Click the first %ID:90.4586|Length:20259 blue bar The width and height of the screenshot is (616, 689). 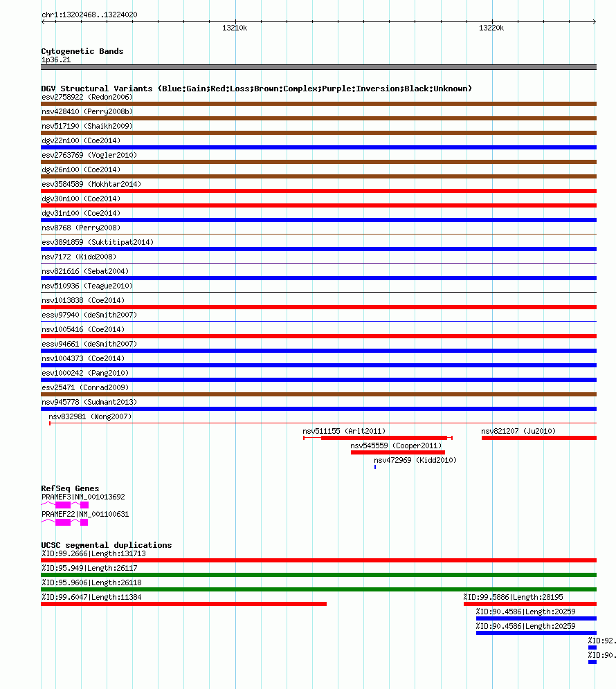coord(536,618)
